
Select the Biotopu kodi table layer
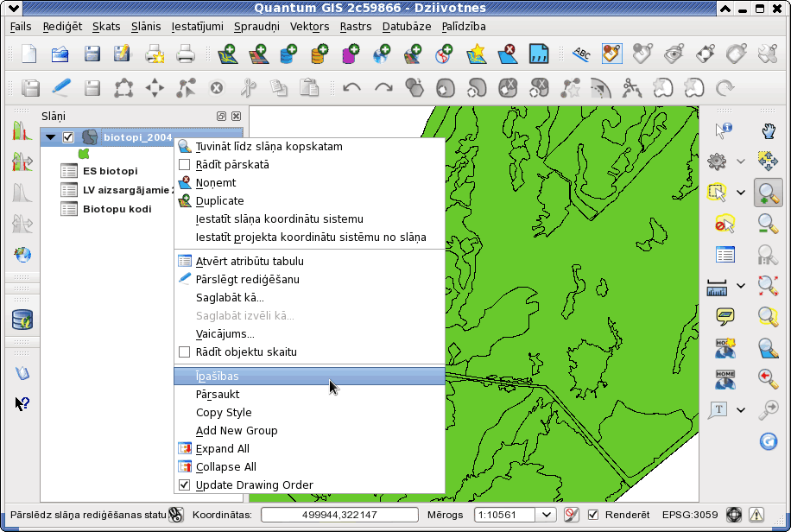coord(117,209)
